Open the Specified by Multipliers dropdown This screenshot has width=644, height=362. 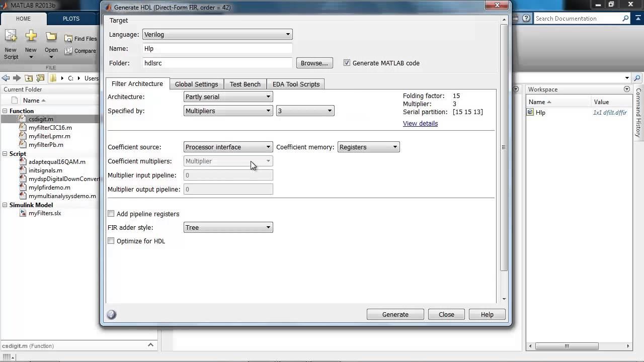click(228, 111)
